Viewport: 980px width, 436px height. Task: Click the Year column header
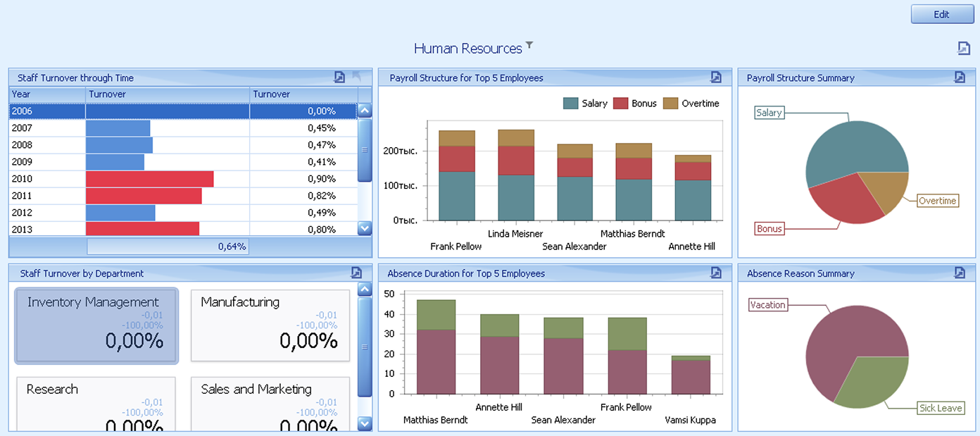[x=47, y=94]
